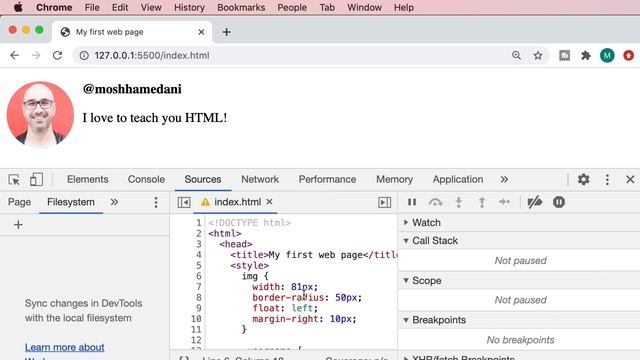Viewport: 640px width, 360px height.
Task: Click the step over function icon
Action: (436, 202)
